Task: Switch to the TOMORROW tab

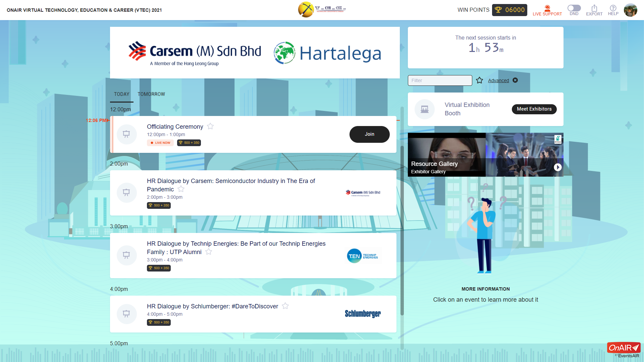Action: [x=151, y=94]
